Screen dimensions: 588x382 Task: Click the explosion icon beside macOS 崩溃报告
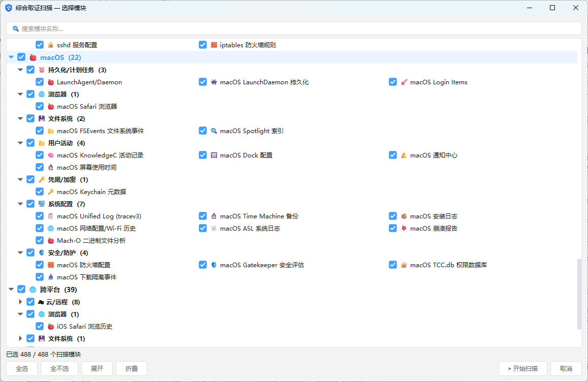[404, 228]
